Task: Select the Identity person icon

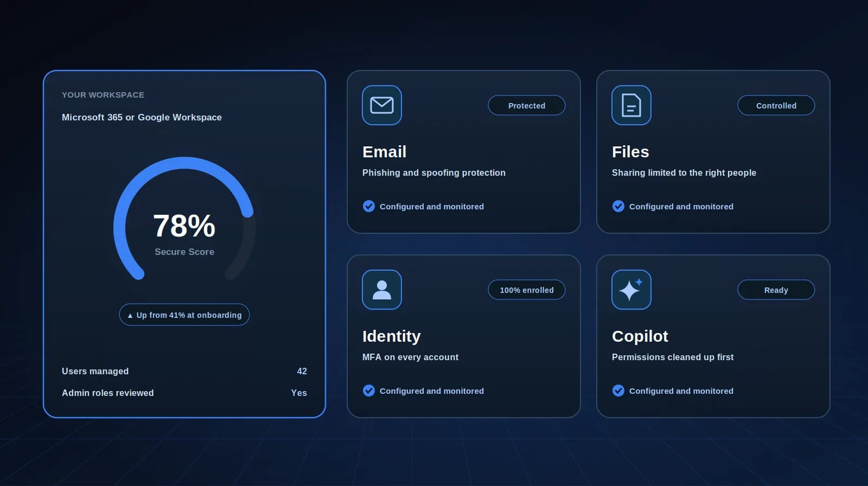Action: 382,290
